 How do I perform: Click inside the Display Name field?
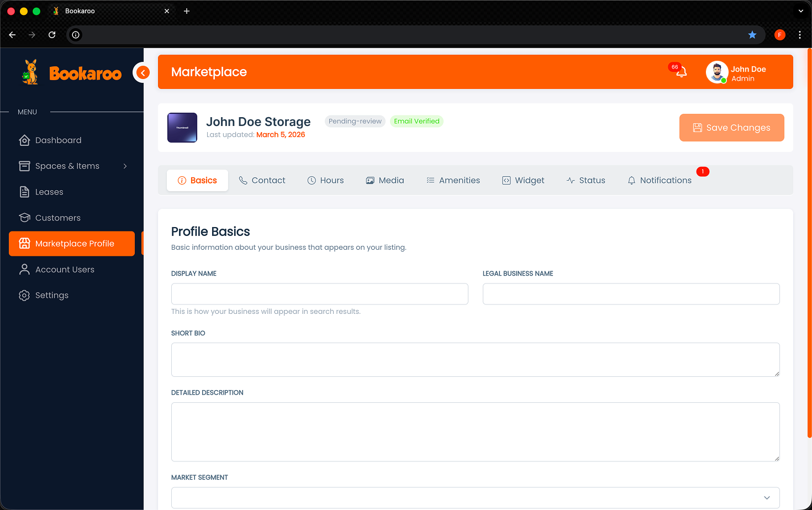319,294
